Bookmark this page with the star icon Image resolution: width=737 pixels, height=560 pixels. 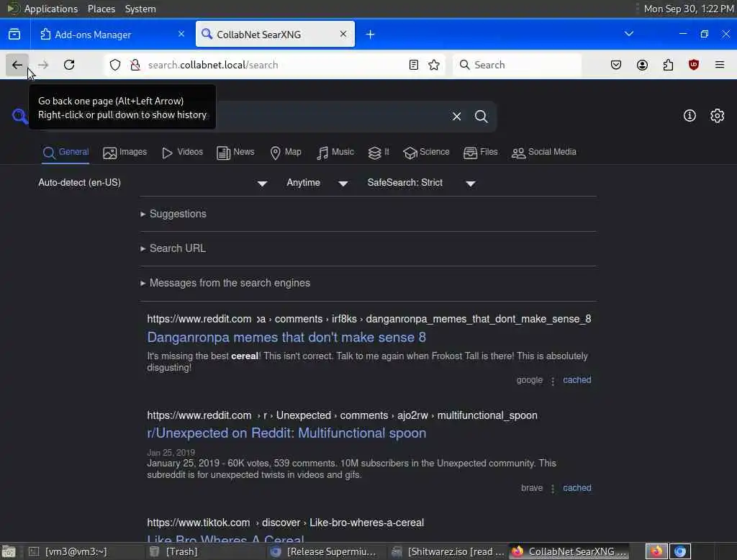tap(434, 65)
